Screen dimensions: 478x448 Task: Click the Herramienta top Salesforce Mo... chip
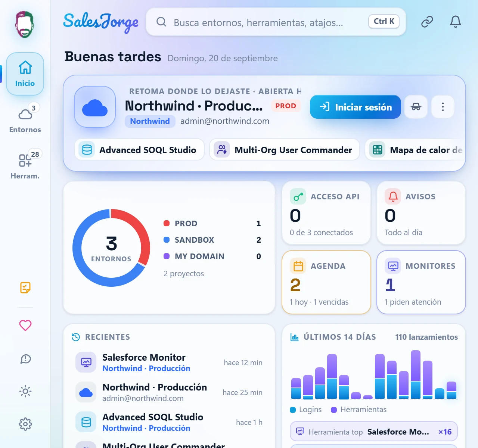coord(374,432)
